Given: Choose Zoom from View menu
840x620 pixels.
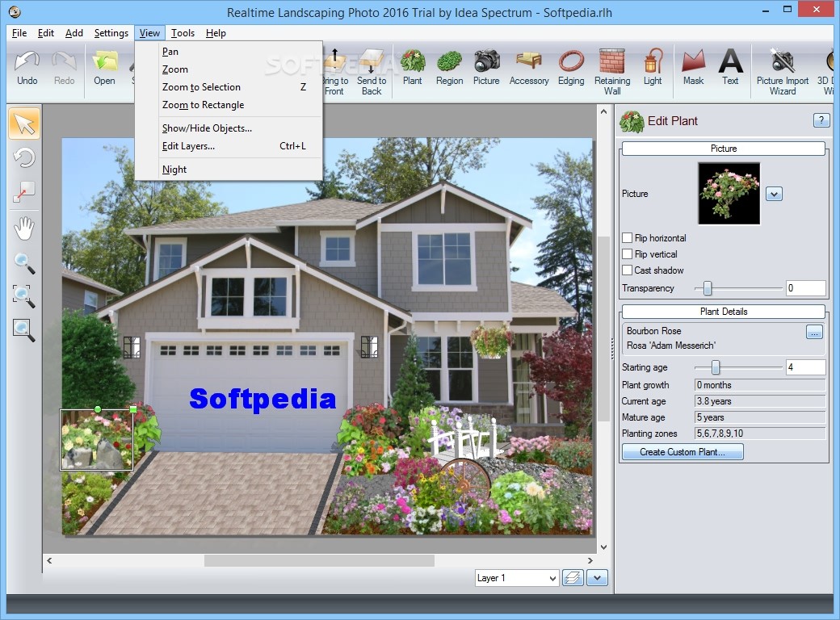Looking at the screenshot, I should pos(229,69).
